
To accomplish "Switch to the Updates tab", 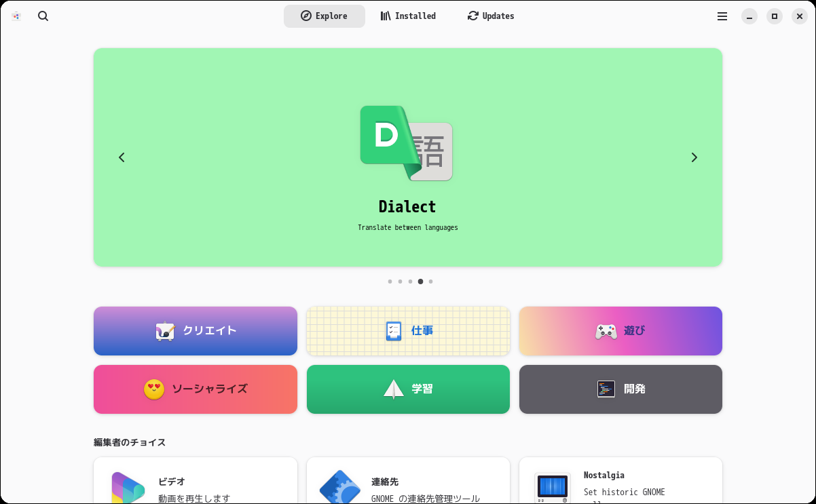I will point(491,16).
